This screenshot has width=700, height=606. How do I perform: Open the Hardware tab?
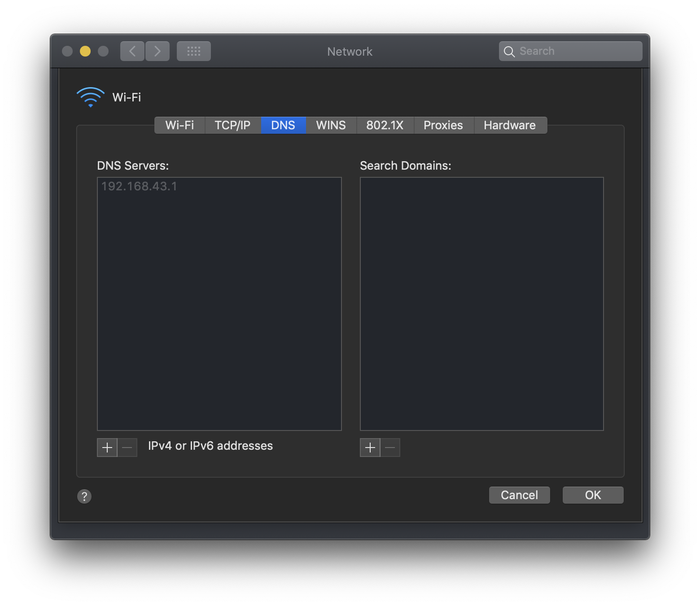(510, 125)
